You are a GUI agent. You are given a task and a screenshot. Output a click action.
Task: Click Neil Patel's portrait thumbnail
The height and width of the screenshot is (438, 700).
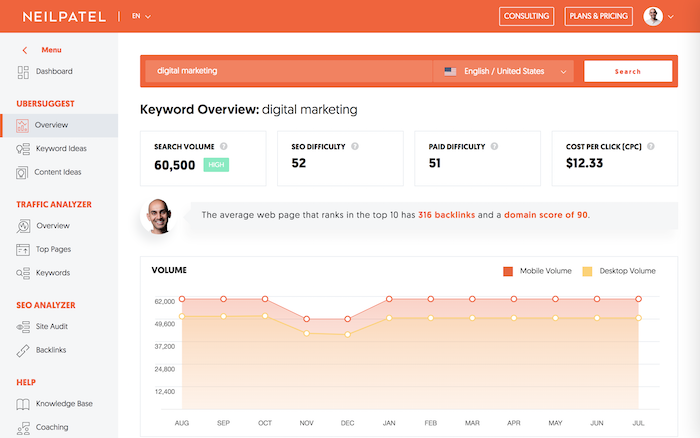[159, 216]
